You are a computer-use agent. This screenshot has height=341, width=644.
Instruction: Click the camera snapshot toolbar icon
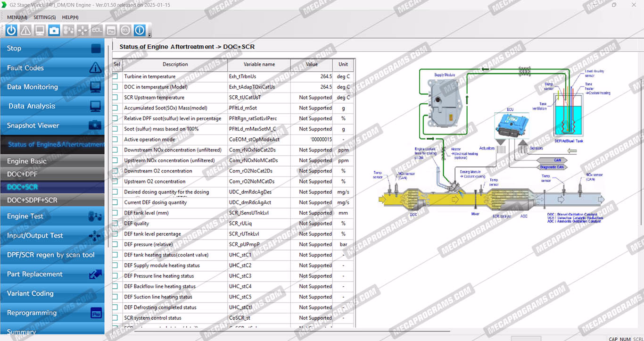(x=54, y=30)
